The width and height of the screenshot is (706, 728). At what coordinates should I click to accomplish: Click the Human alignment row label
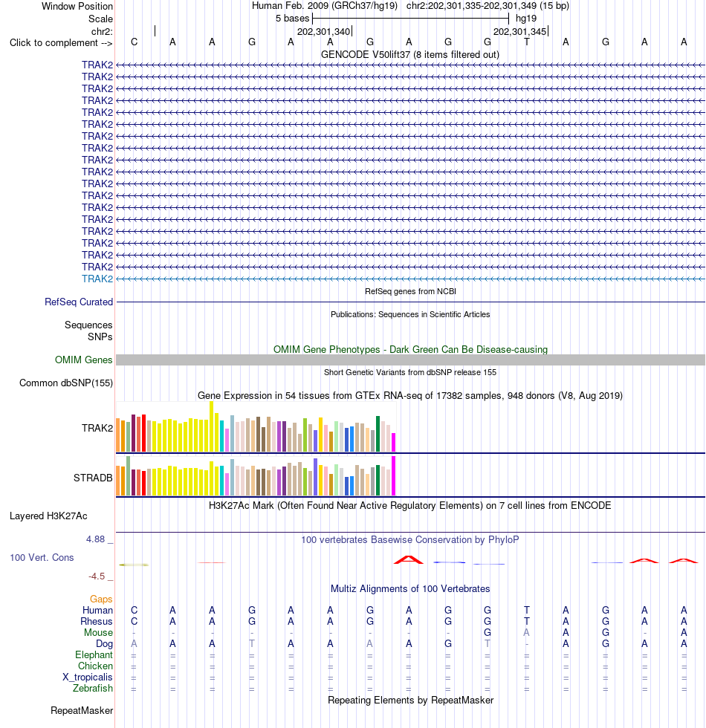point(97,610)
